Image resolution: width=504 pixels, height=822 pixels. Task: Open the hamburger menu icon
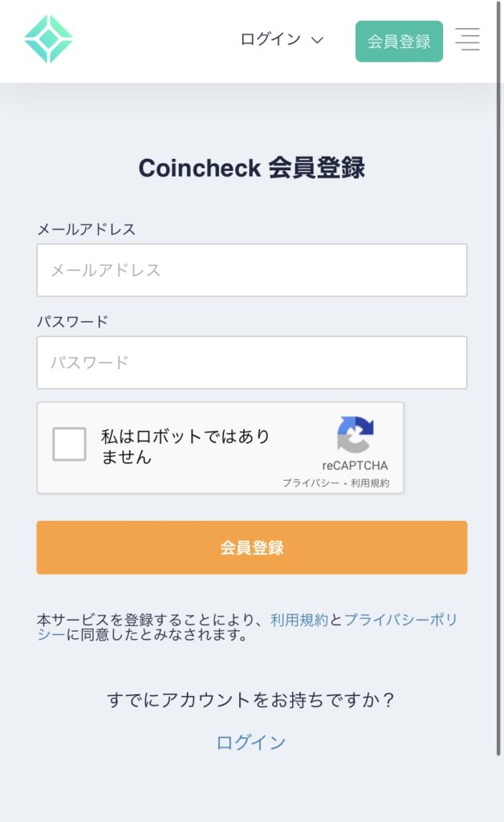tap(467, 39)
